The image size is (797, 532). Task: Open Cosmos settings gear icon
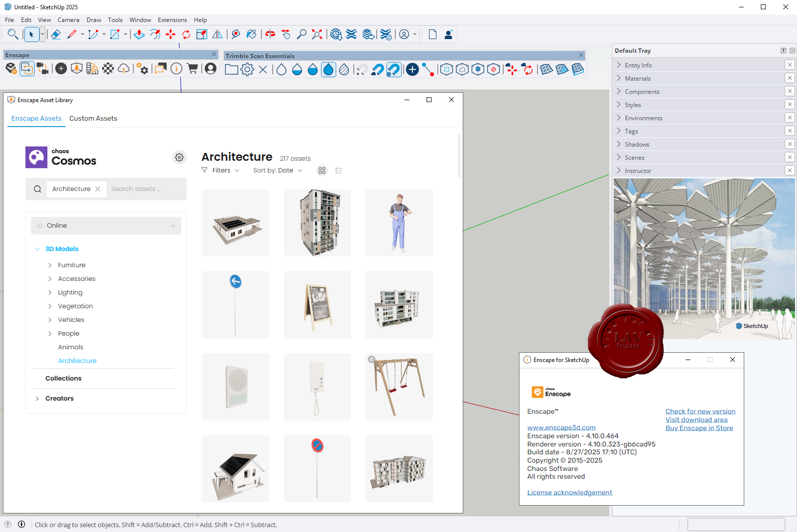(x=179, y=157)
